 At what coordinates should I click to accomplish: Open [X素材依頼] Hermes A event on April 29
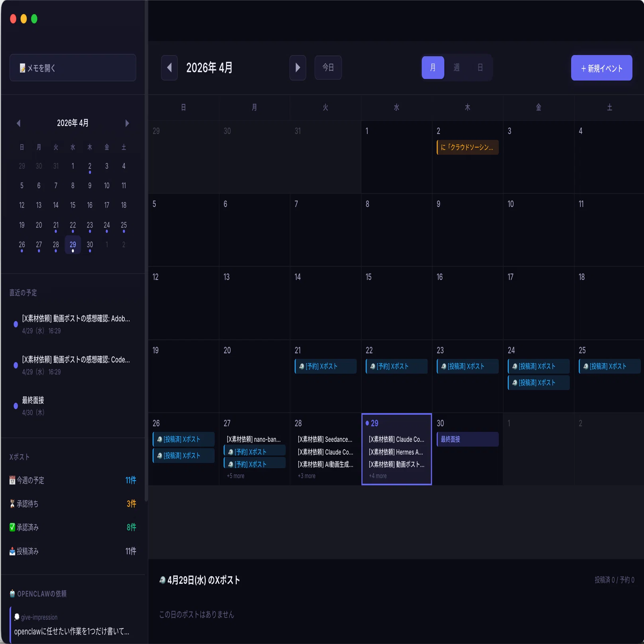tap(396, 452)
